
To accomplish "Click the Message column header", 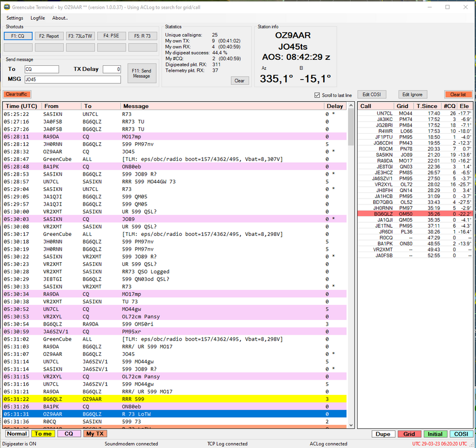I will (x=222, y=106).
